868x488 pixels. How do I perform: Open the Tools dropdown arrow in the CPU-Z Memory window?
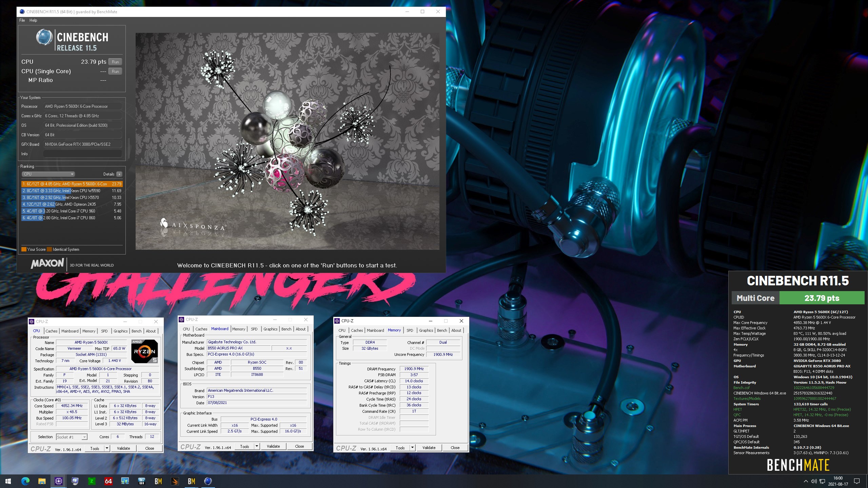click(412, 448)
